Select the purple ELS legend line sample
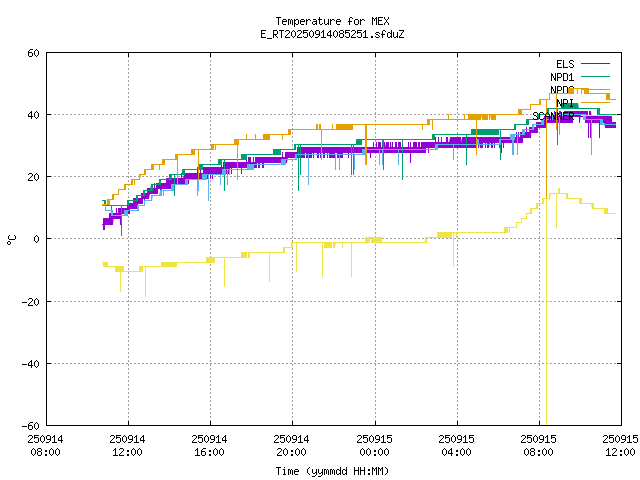 pyautogui.click(x=595, y=64)
